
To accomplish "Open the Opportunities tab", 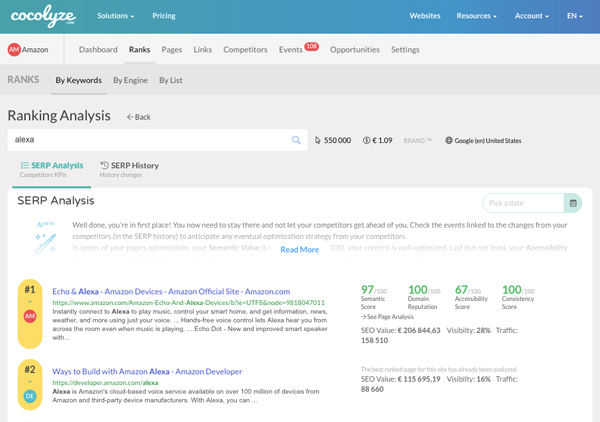I will point(355,50).
